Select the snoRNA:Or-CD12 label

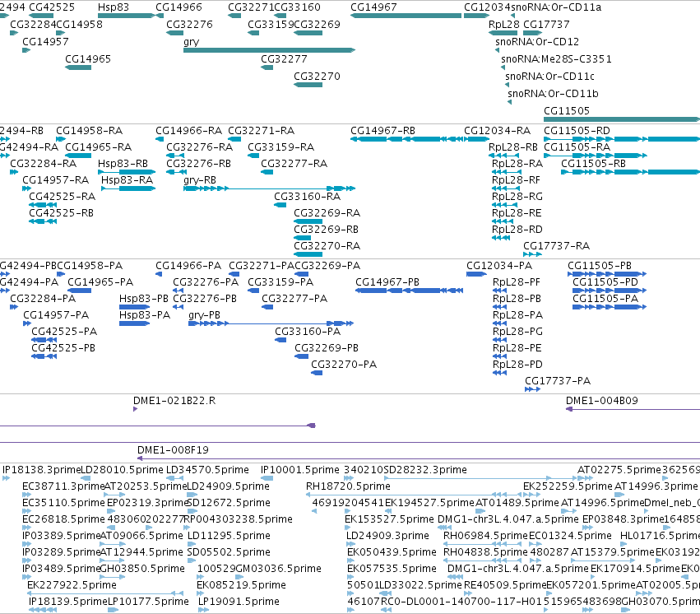click(537, 41)
